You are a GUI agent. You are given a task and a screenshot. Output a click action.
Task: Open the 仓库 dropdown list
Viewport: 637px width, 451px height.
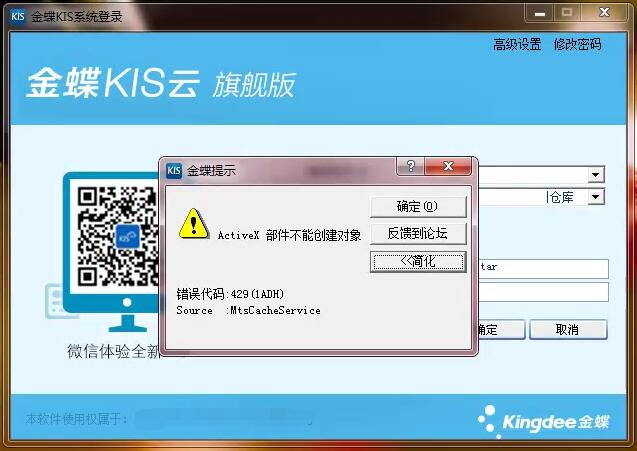596,197
